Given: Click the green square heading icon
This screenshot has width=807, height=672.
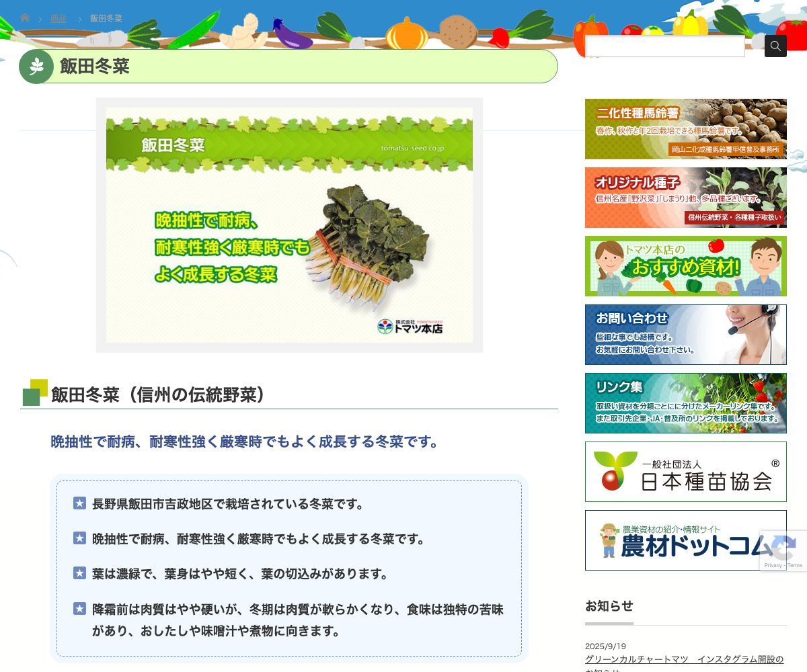Looking at the screenshot, I should (x=34, y=393).
